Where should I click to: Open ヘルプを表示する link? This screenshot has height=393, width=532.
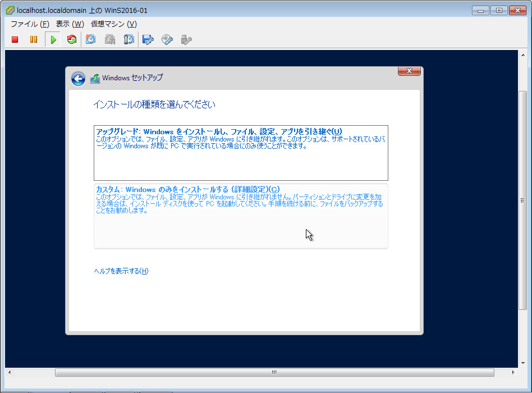[x=121, y=271]
